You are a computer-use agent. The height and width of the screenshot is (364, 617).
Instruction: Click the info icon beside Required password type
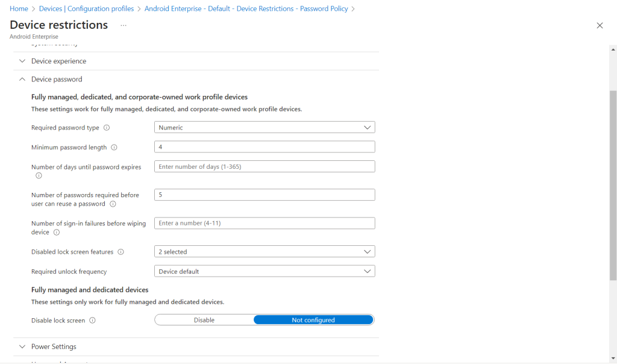[x=107, y=127]
